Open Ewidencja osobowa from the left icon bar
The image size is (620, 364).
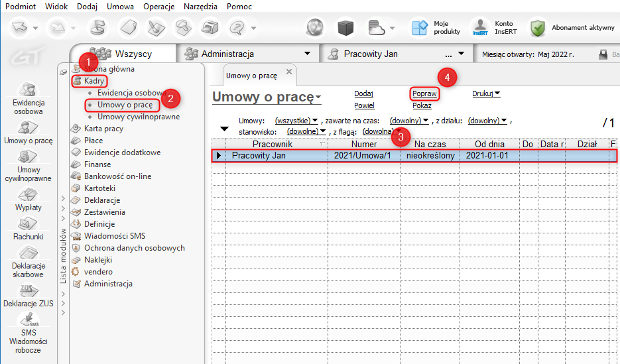[x=28, y=99]
